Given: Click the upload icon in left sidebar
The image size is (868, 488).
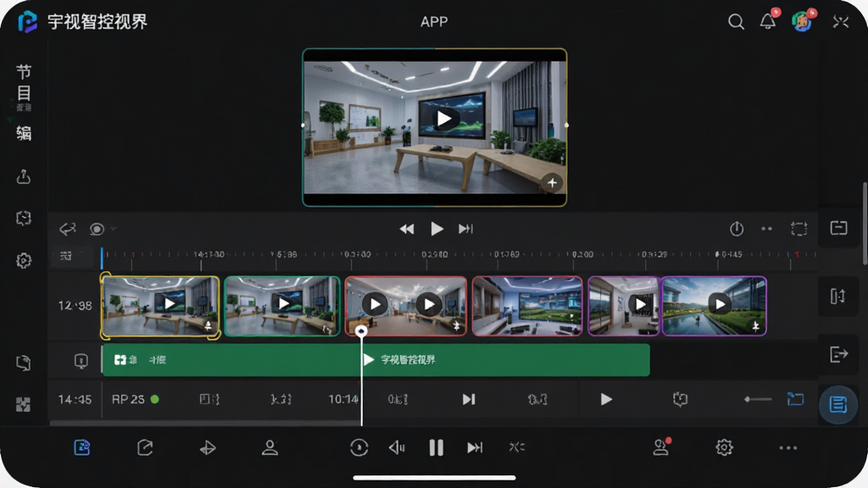Looking at the screenshot, I should [23, 176].
